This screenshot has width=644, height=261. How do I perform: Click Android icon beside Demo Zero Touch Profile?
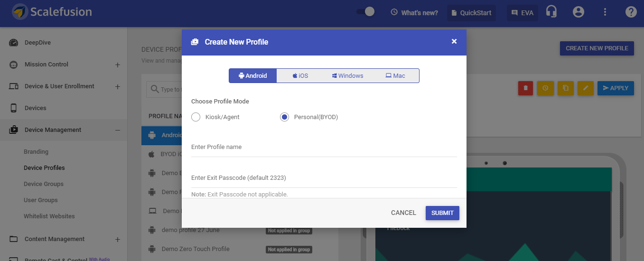pyautogui.click(x=152, y=249)
